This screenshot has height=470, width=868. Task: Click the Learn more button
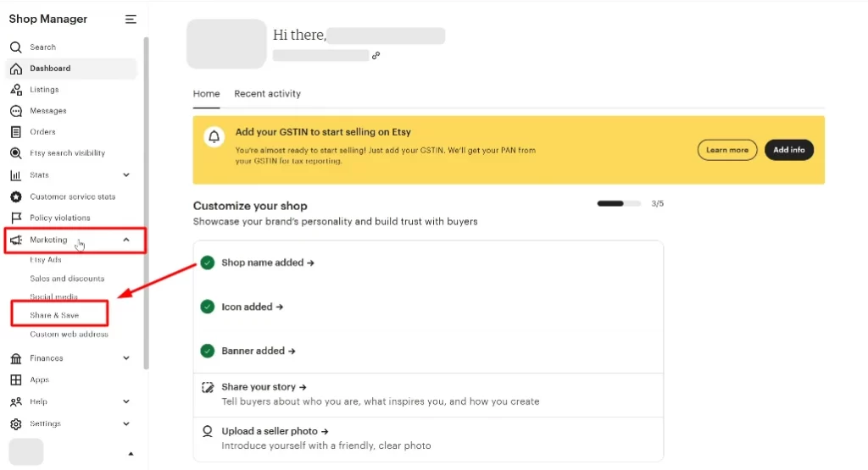[726, 150]
